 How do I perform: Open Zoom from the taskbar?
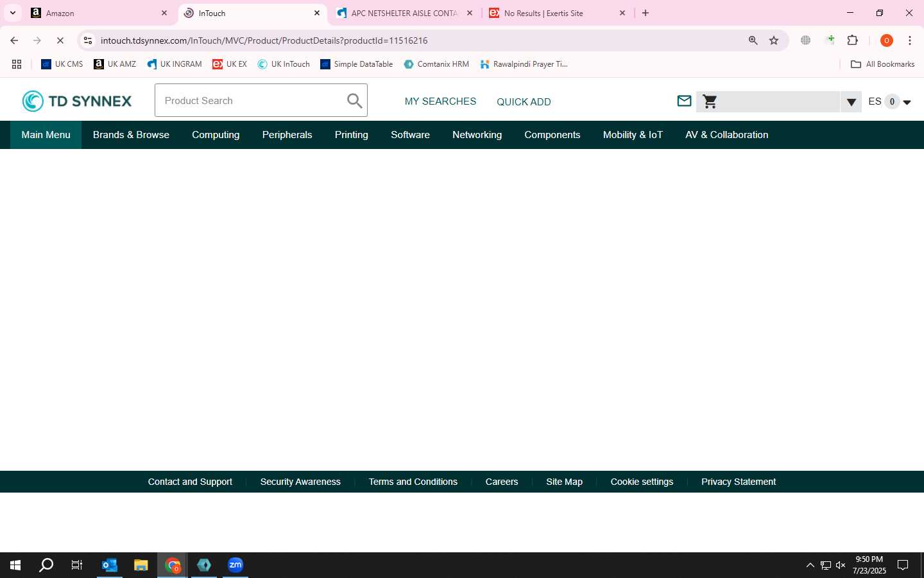pos(235,565)
